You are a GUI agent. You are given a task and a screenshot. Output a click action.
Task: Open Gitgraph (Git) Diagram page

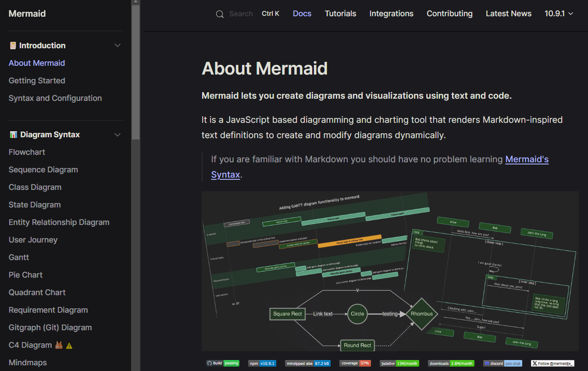pos(50,328)
